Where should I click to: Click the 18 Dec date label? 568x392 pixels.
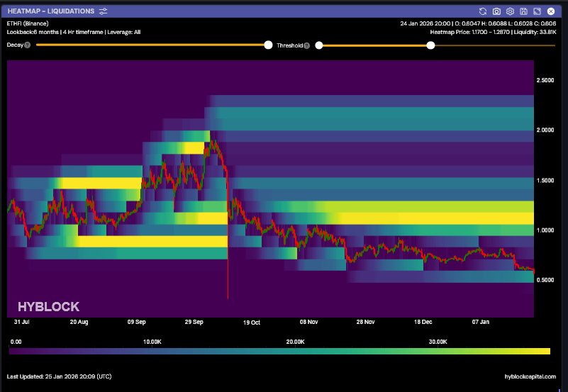pyautogui.click(x=423, y=322)
